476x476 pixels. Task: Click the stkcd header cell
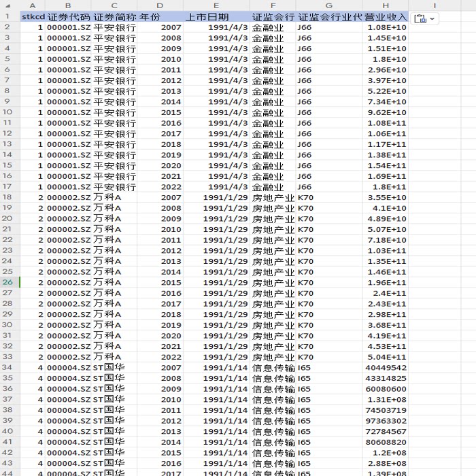(x=33, y=17)
